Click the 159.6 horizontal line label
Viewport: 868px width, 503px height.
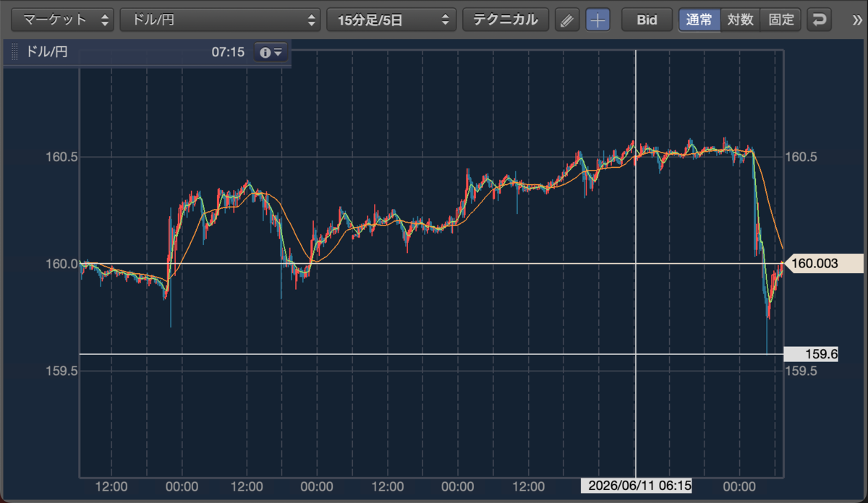(812, 354)
